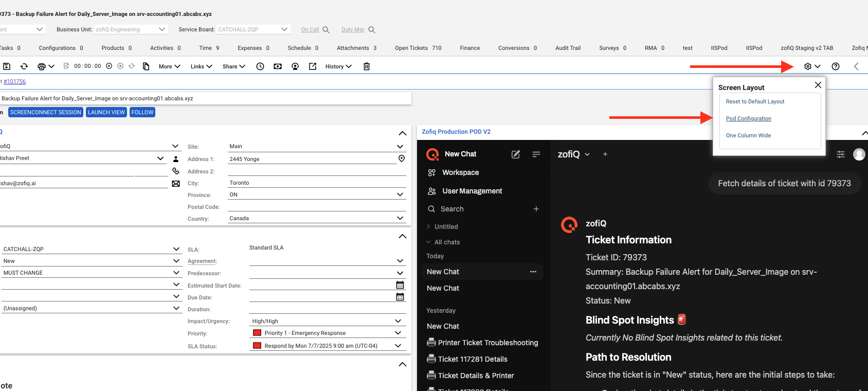Click the LAUNCH VIEW button
Image resolution: width=868 pixels, height=391 pixels.
(x=106, y=112)
